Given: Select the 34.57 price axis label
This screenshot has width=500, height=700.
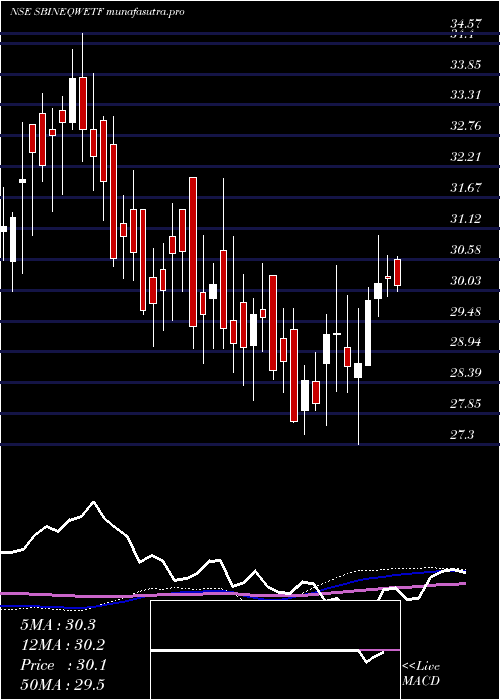Looking at the screenshot, I should click(466, 24).
